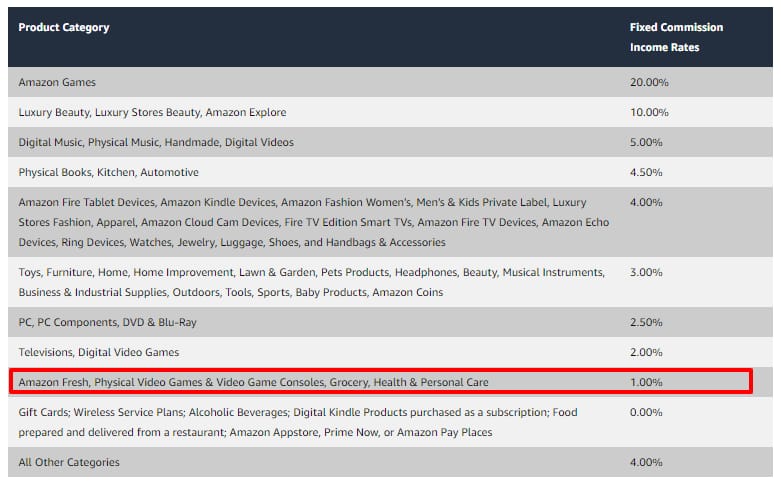The image size is (781, 493).
Task: Click the 0.00% commission rate
Action: coord(646,412)
